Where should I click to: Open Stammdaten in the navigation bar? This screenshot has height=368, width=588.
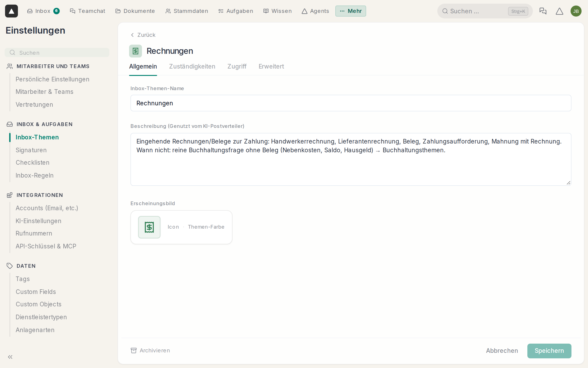pos(187,11)
